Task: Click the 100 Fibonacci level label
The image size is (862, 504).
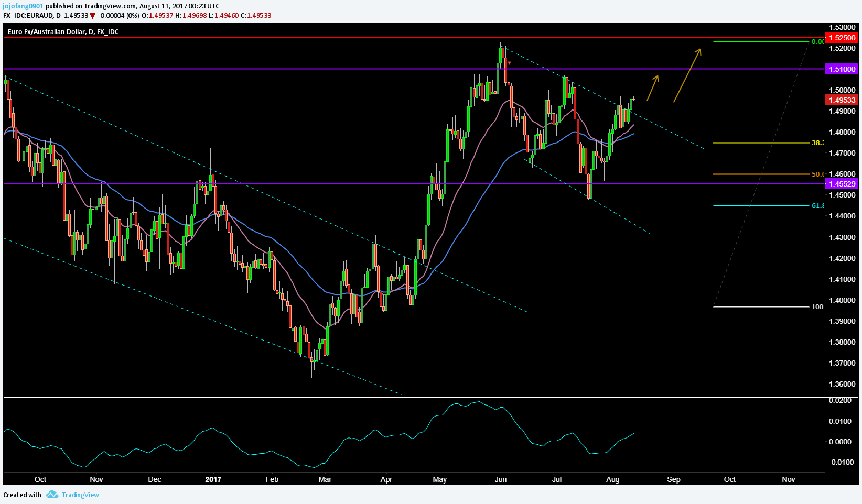Action: (x=817, y=306)
